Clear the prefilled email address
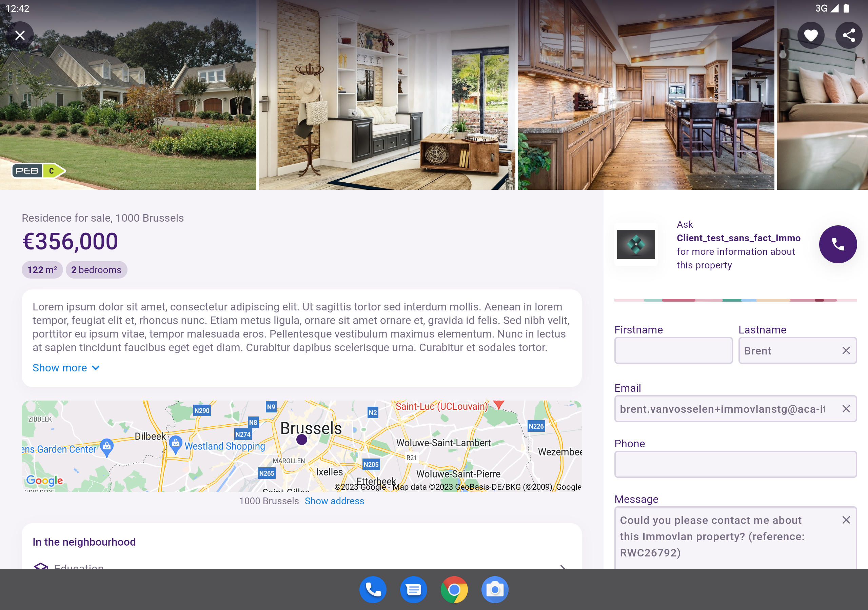 point(846,409)
